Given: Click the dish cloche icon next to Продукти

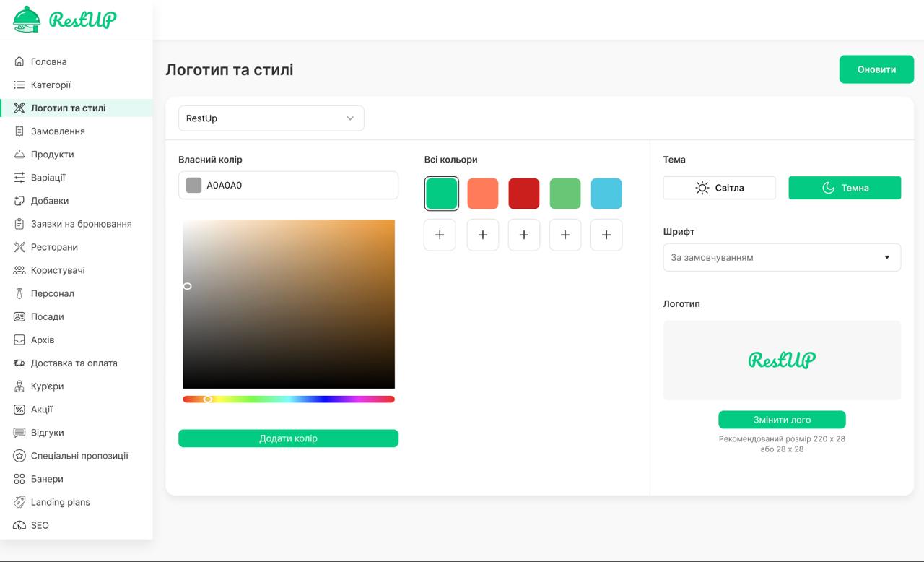Looking at the screenshot, I should (19, 155).
